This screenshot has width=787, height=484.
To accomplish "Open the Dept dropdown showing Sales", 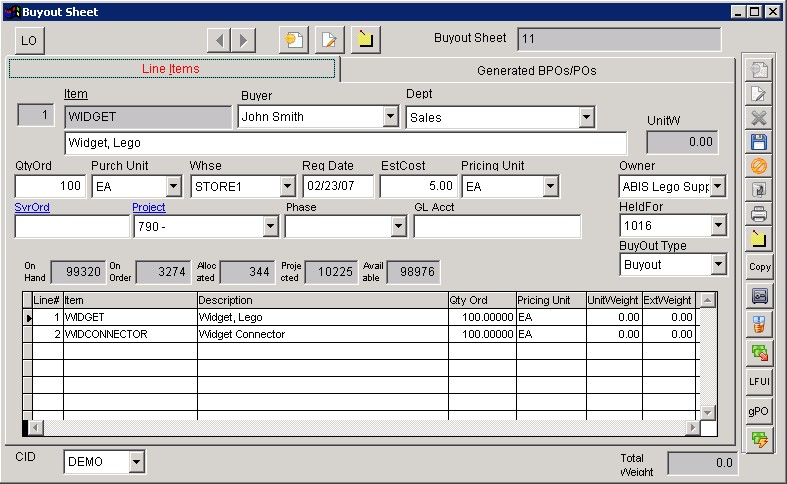I will 586,117.
